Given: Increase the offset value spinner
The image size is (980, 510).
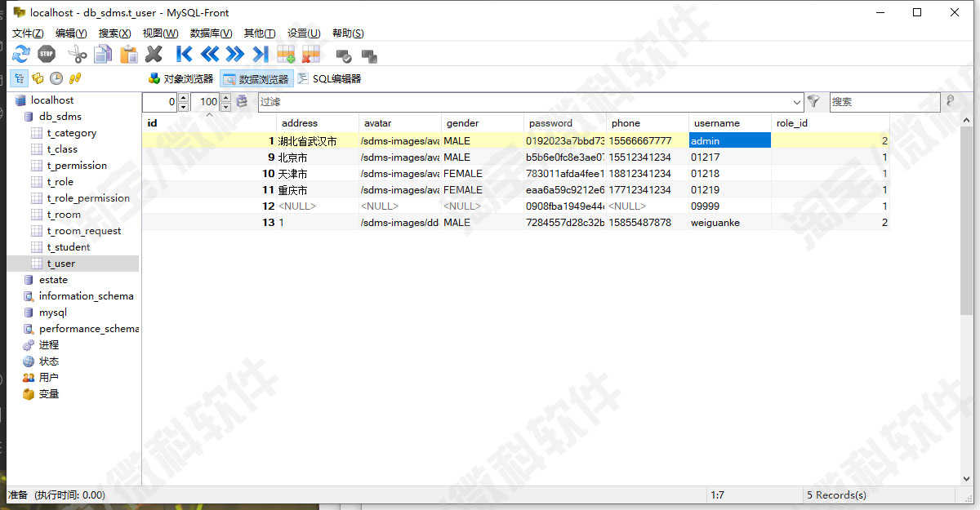Looking at the screenshot, I should coord(183,97).
